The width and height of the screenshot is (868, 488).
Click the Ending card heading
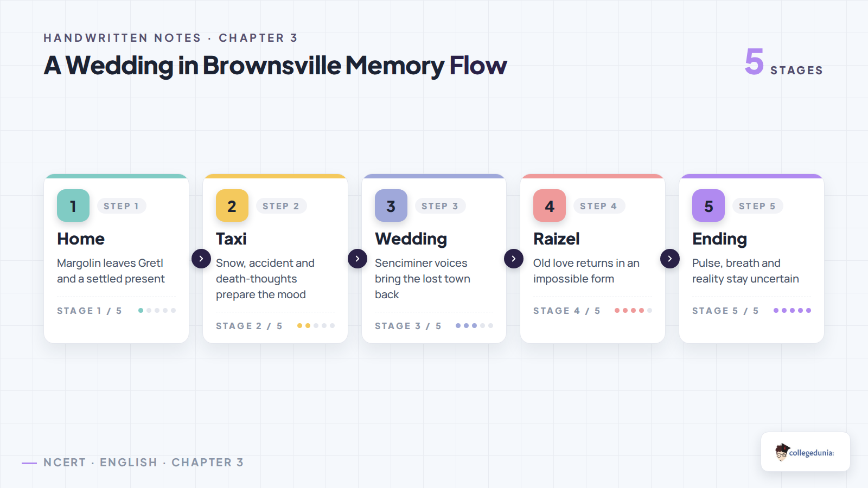[719, 239]
